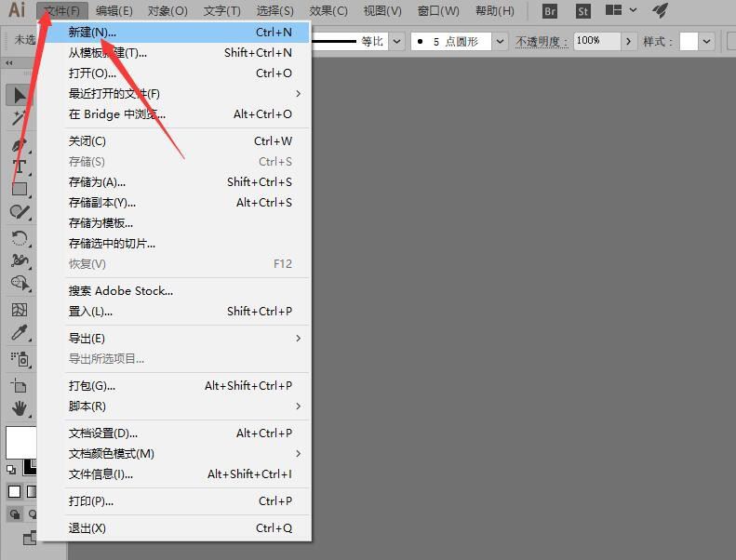Open the 对象(O) menu
Image resolution: width=736 pixels, height=560 pixels.
click(167, 11)
